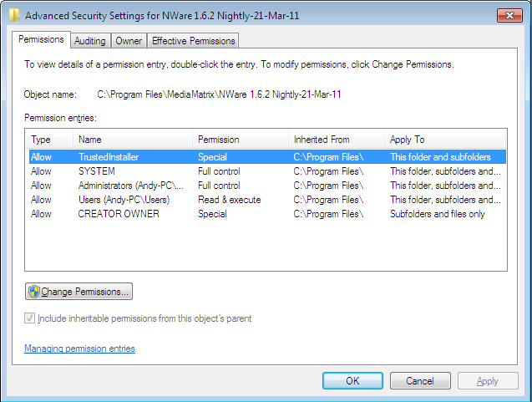This screenshot has width=532, height=402.
Task: Click the OK button
Action: 352,380
